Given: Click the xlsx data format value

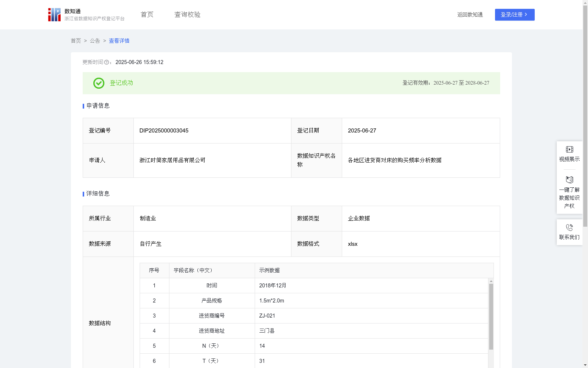Looking at the screenshot, I should [353, 244].
